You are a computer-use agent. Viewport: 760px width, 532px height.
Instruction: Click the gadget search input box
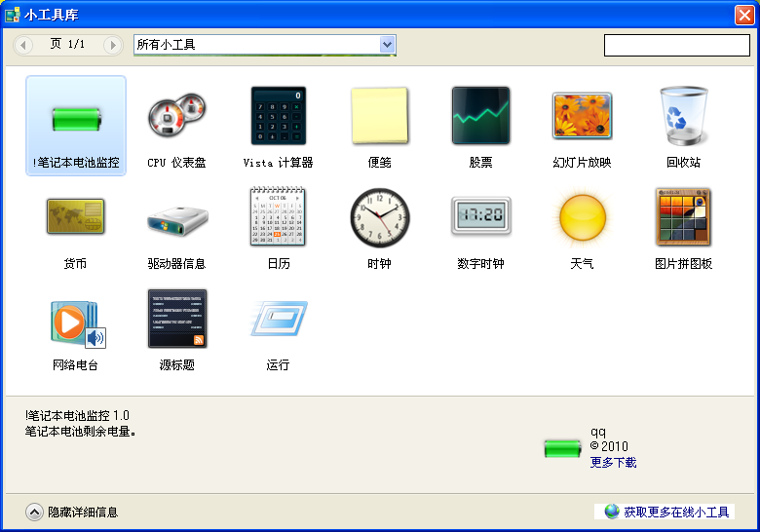pyautogui.click(x=676, y=45)
